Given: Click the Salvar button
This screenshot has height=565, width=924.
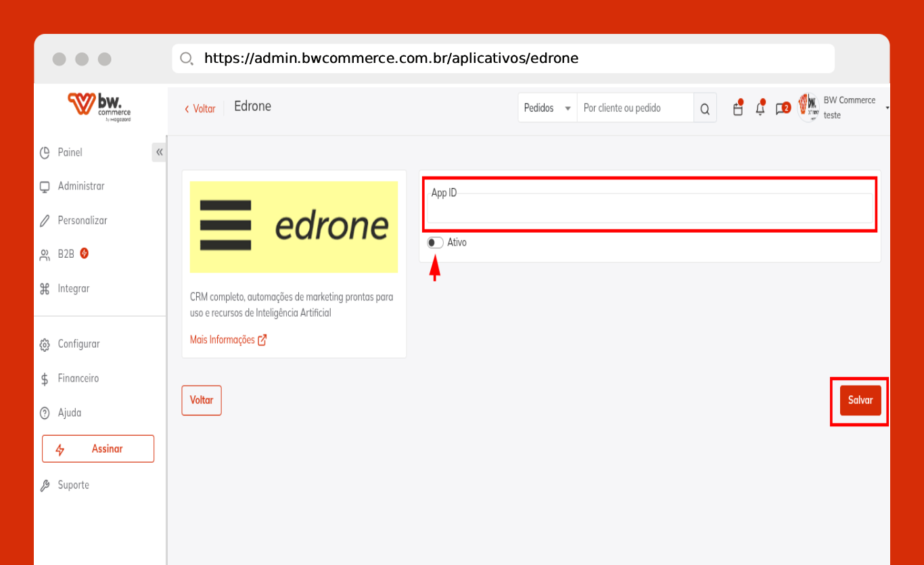Looking at the screenshot, I should [x=860, y=400].
